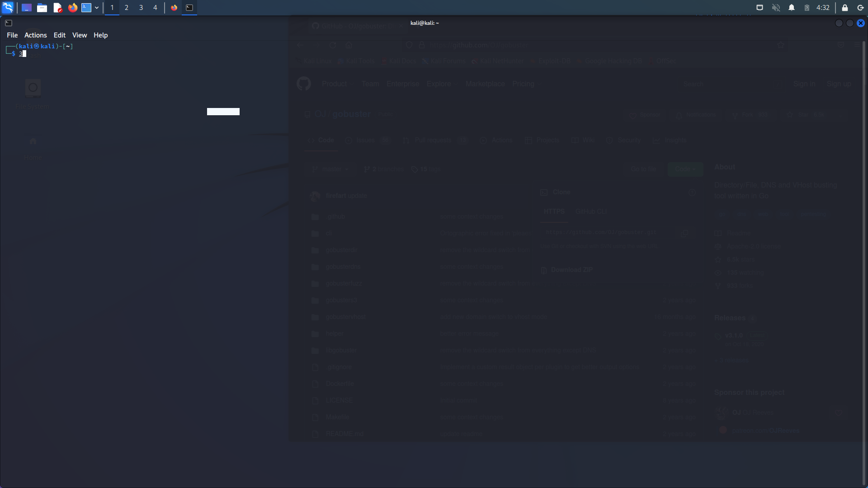Click the Show Desktop panel icon
The image size is (868, 488).
[x=27, y=8]
